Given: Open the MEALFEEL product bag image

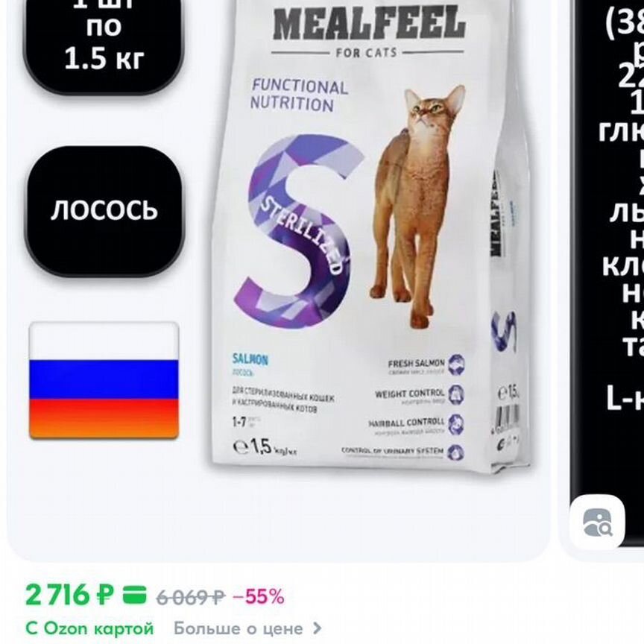Looking at the screenshot, I should pos(365,234).
